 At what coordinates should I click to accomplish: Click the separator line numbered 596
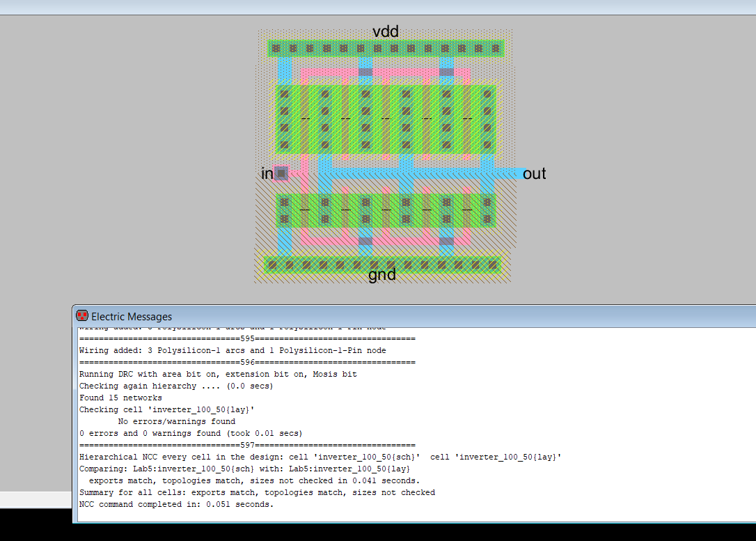tap(247, 362)
